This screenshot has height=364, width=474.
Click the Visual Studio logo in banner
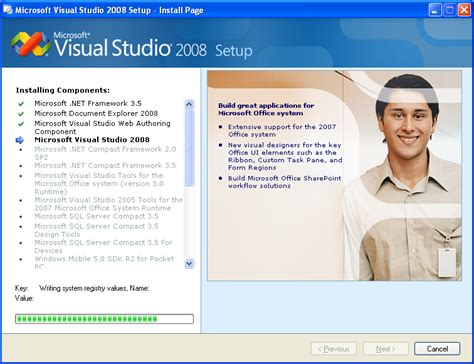point(31,44)
